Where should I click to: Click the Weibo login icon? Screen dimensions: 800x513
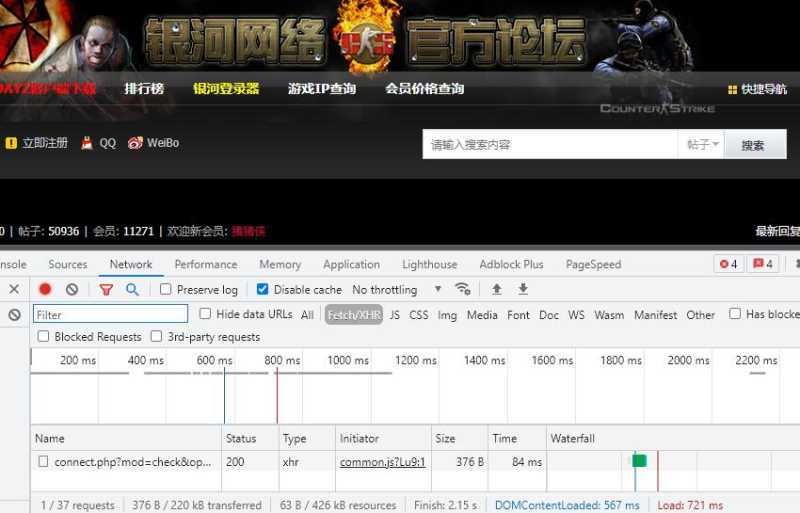[x=136, y=143]
